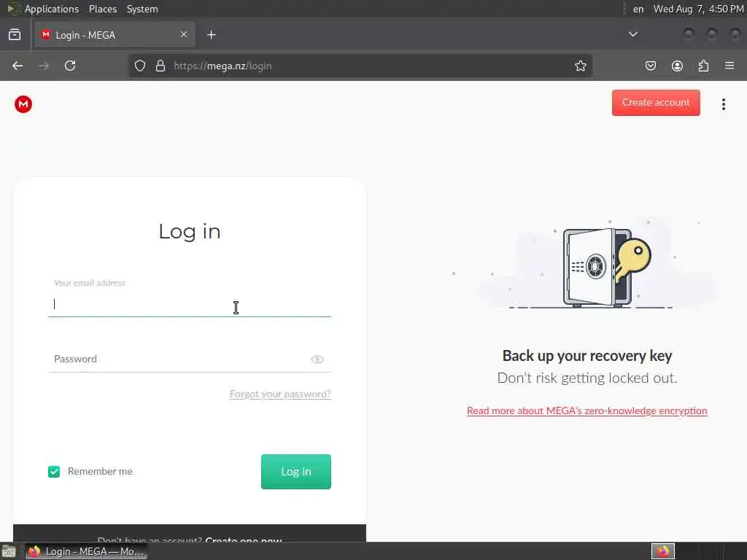Go back using browser back arrow

pos(18,66)
